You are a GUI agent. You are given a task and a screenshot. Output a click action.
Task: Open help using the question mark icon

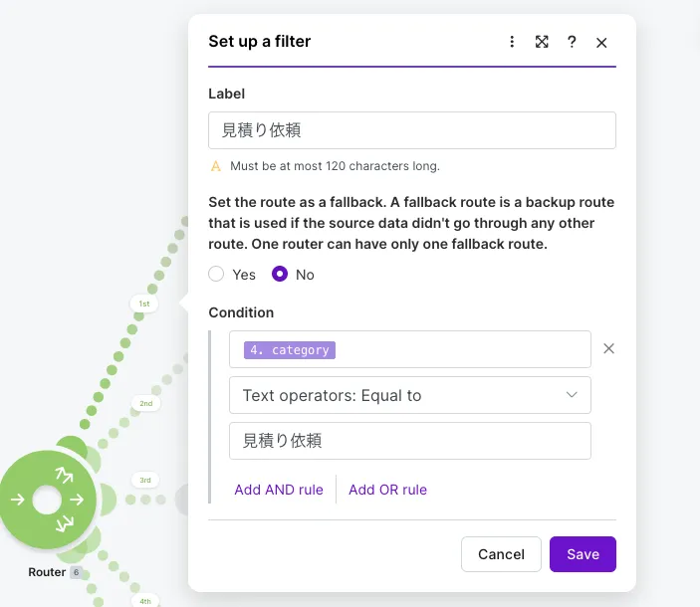pyautogui.click(x=572, y=42)
